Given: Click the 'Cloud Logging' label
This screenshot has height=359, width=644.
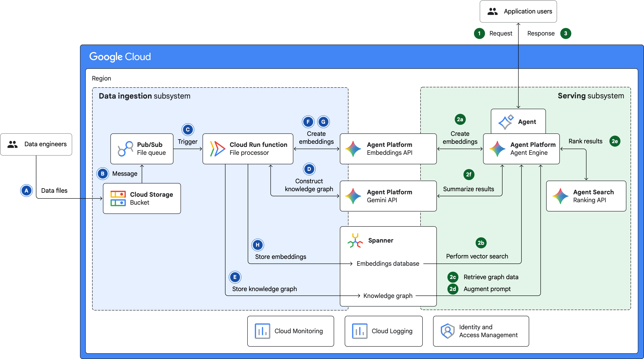Looking at the screenshot, I should [392, 331].
